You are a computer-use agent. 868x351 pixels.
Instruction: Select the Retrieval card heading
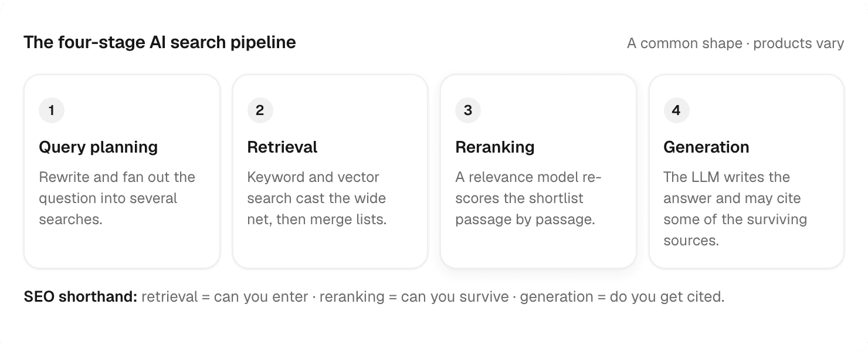point(282,147)
